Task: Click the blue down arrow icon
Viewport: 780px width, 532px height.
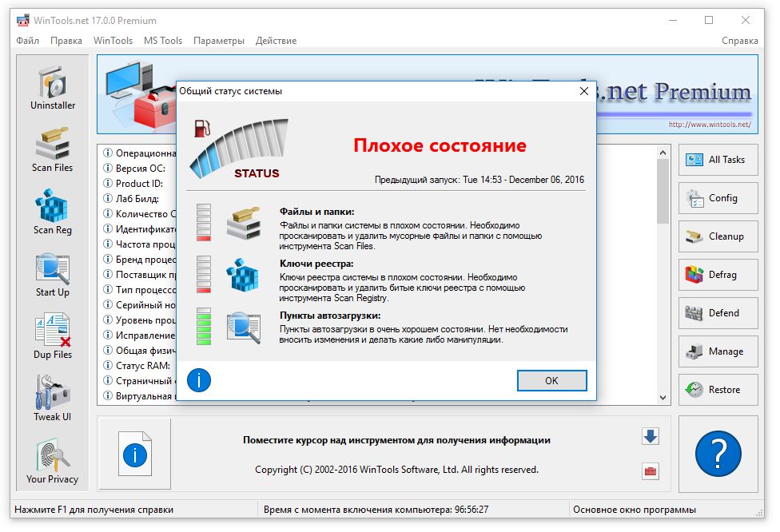Action: [651, 436]
